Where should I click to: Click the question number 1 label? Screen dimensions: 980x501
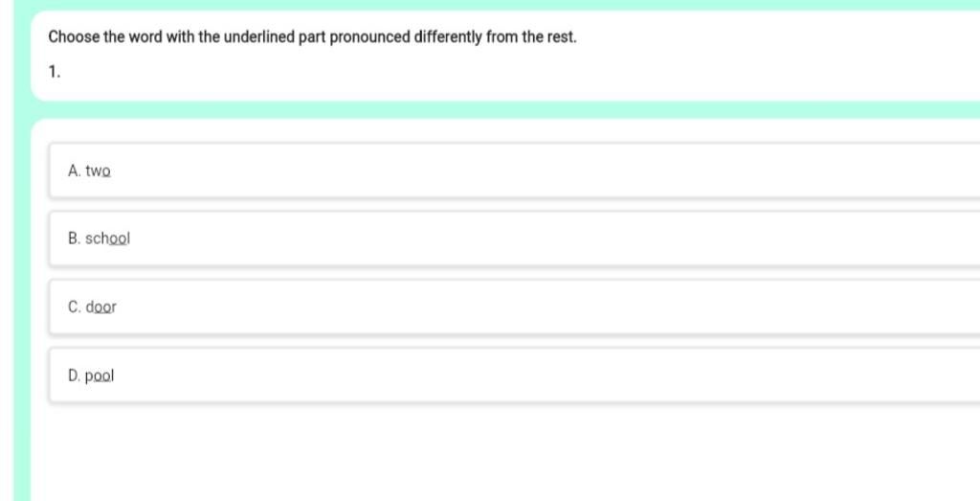55,73
